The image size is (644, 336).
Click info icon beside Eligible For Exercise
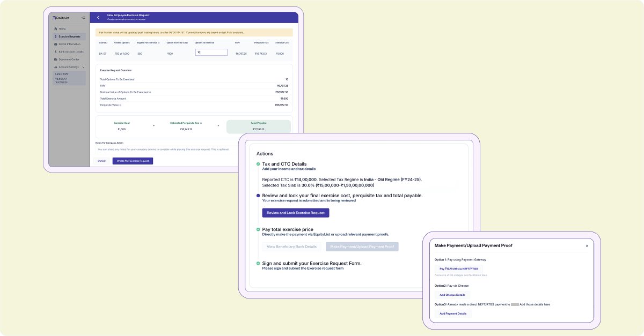point(159,42)
